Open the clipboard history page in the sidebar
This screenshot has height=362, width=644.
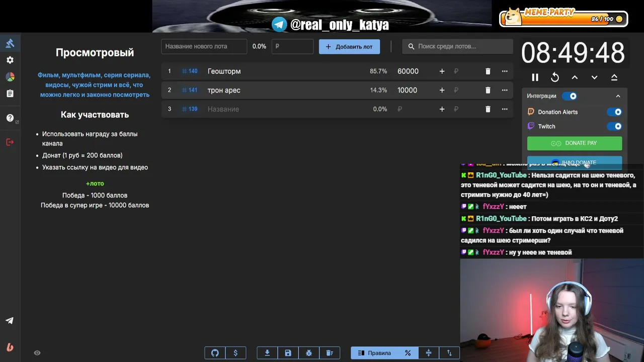tap(10, 94)
